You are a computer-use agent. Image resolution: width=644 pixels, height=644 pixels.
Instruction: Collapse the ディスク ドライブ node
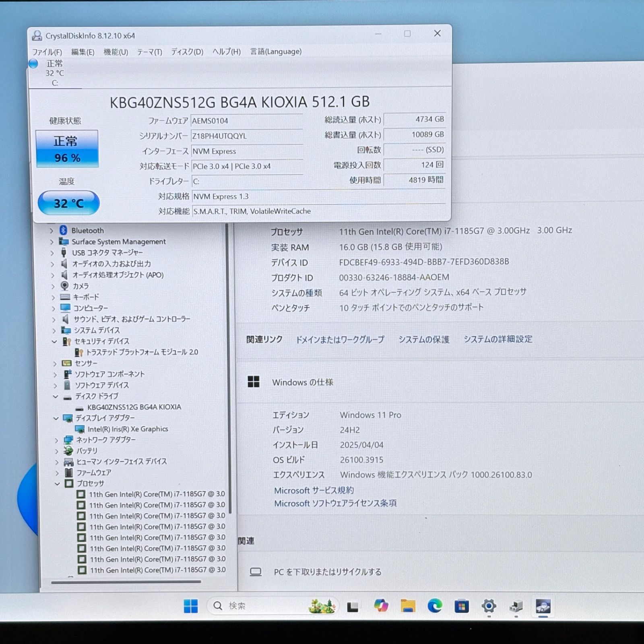click(x=56, y=396)
